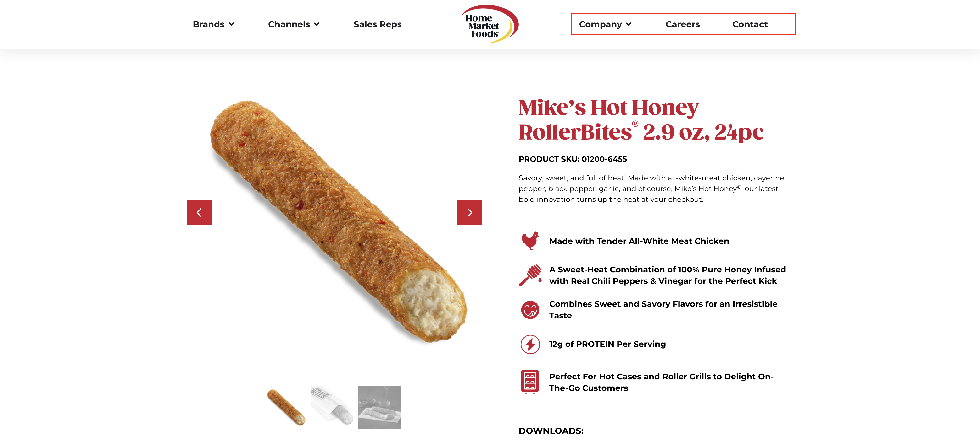The height and width of the screenshot is (442, 980).
Task: Click the lightning bolt protein icon
Action: point(530,344)
